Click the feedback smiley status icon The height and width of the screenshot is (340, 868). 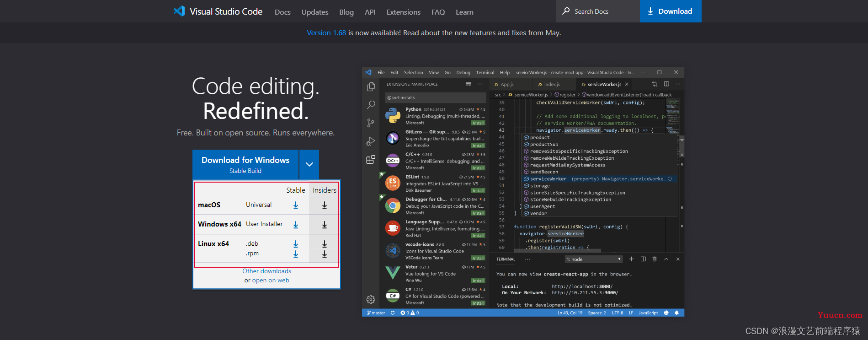tap(666, 313)
